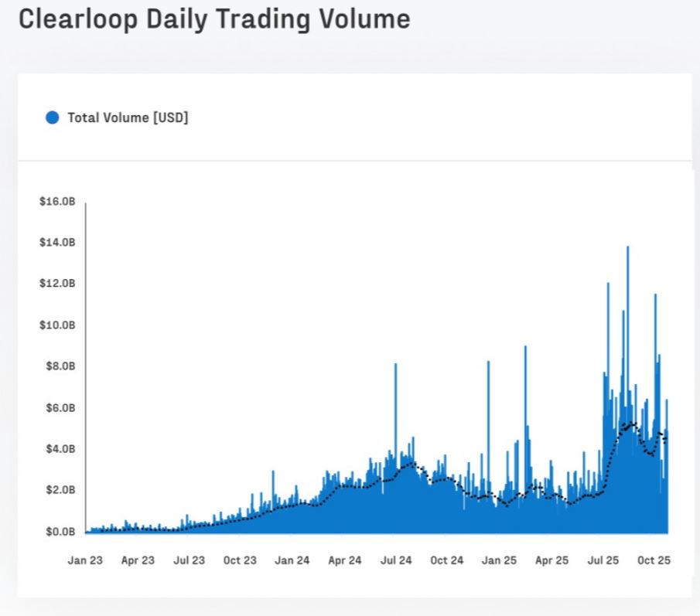Toggle the Total Volume [USD] legend dot

pos(53,117)
